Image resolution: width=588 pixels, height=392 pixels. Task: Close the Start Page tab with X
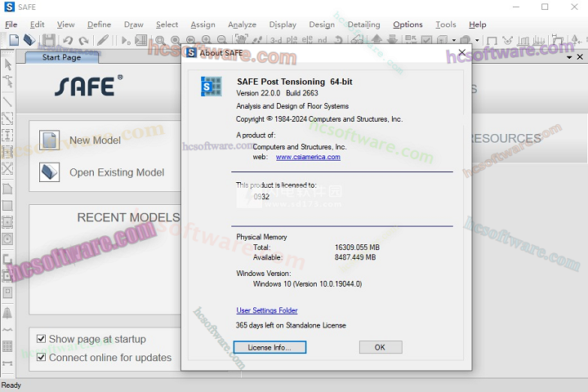tap(580, 57)
